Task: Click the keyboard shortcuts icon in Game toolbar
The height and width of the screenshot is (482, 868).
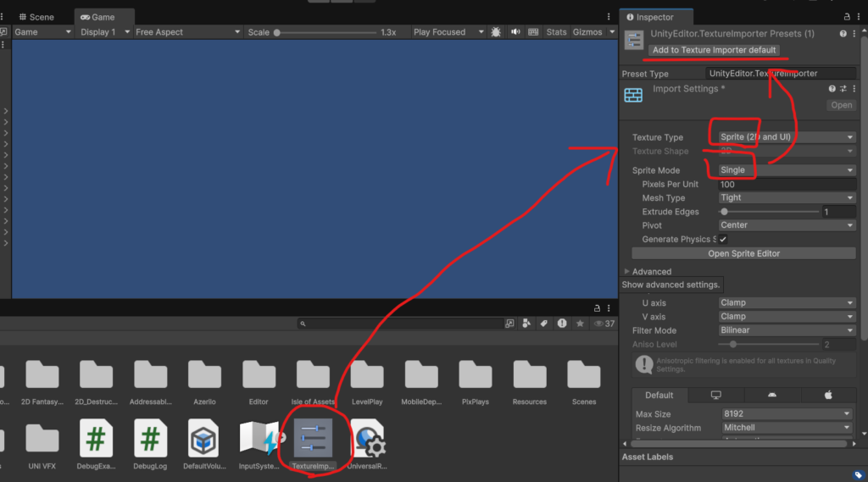Action: click(533, 32)
